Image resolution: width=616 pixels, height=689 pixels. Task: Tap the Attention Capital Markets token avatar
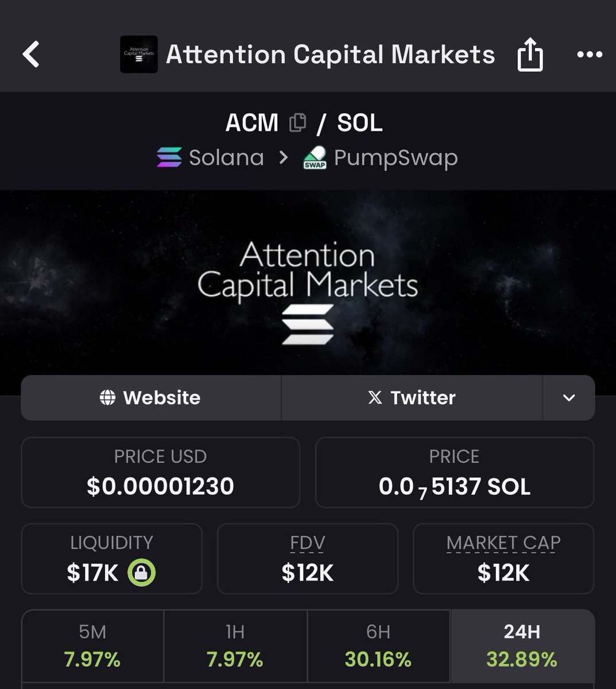(x=138, y=55)
